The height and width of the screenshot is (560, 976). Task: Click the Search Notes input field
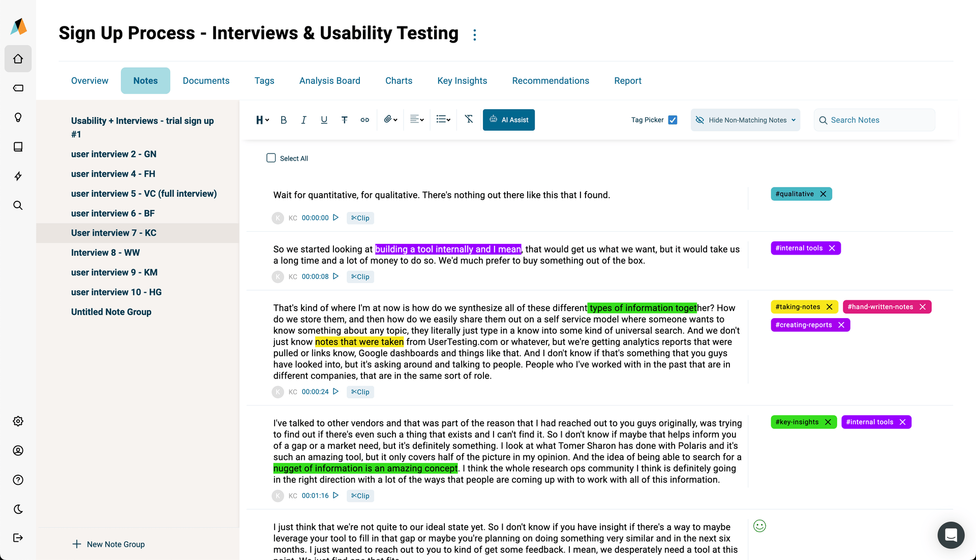(879, 120)
